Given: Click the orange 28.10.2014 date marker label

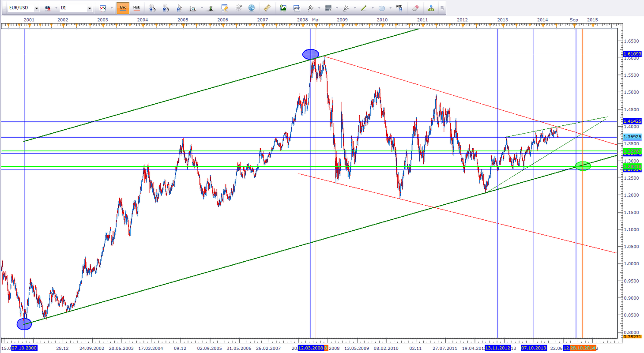Looking at the screenshot, I should click(583, 348).
